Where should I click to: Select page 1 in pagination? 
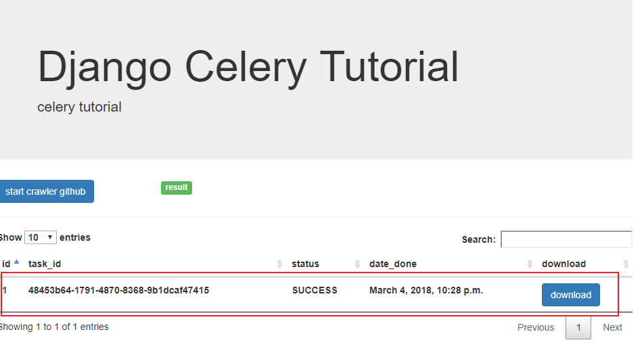click(x=578, y=327)
